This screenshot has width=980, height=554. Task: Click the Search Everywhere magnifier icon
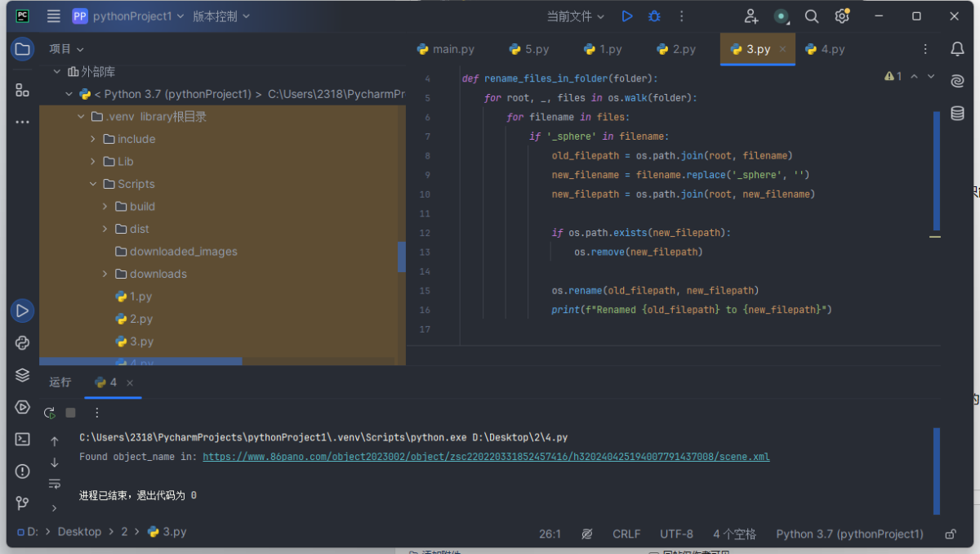click(812, 16)
